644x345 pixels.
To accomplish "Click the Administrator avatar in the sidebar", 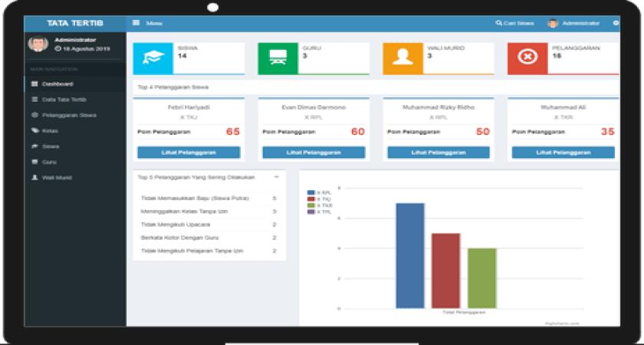I will point(38,44).
